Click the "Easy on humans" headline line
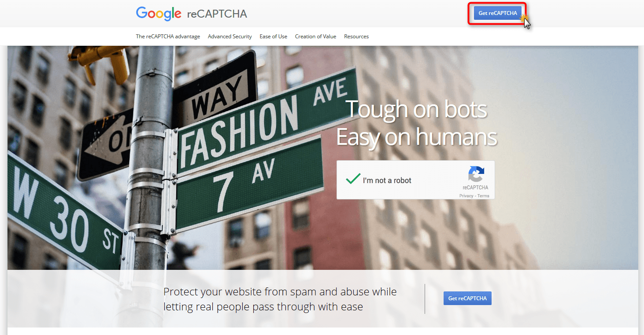Image resolution: width=644 pixels, height=335 pixels. [x=416, y=137]
